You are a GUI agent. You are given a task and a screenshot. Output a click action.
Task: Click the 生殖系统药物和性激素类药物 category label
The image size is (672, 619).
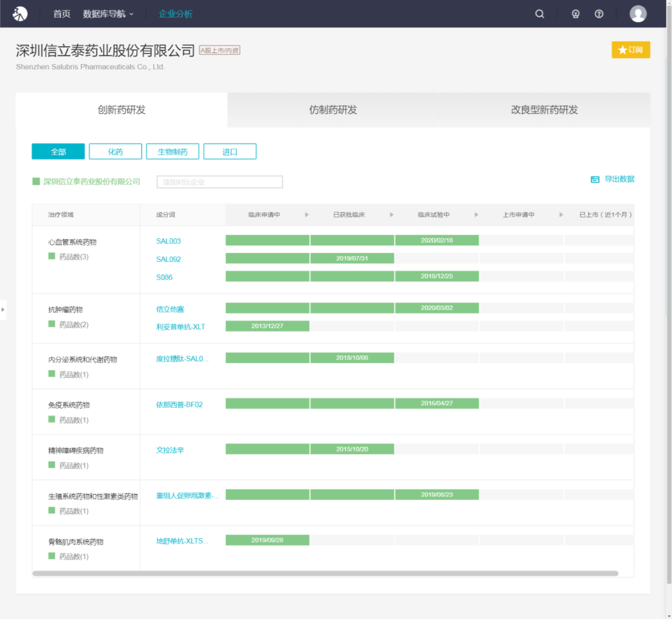point(93,496)
